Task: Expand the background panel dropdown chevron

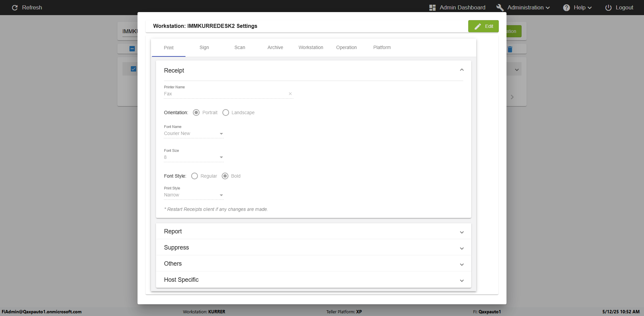Action: pos(517,70)
